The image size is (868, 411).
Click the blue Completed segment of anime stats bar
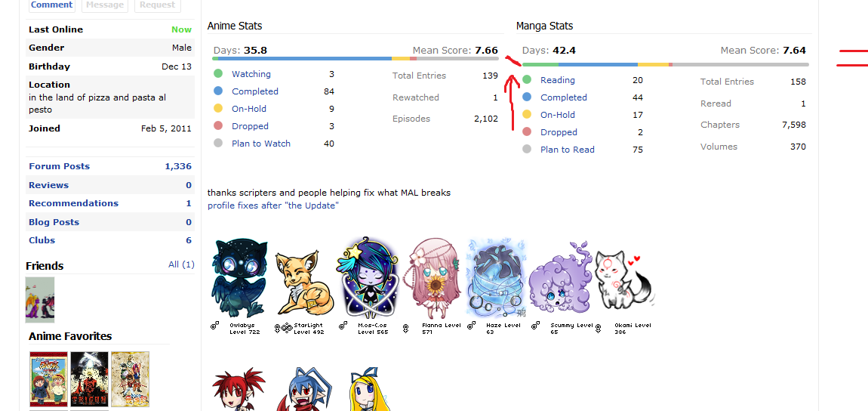pos(305,58)
